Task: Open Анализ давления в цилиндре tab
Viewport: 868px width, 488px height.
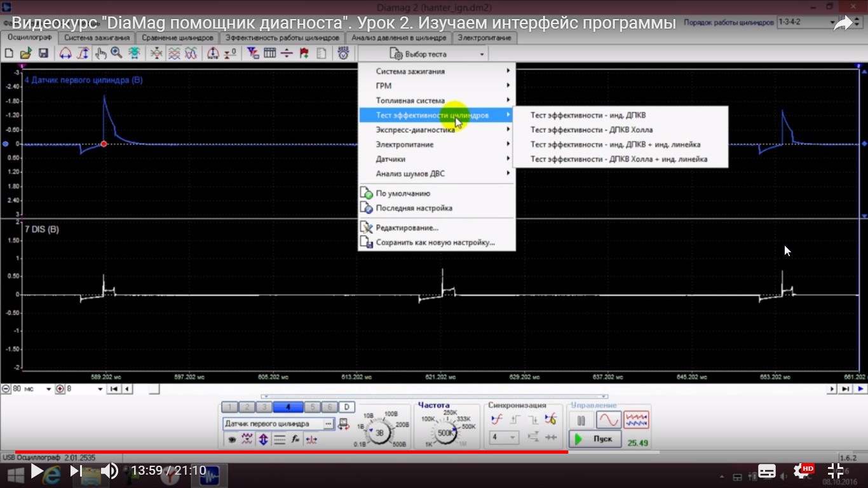Action: [399, 37]
